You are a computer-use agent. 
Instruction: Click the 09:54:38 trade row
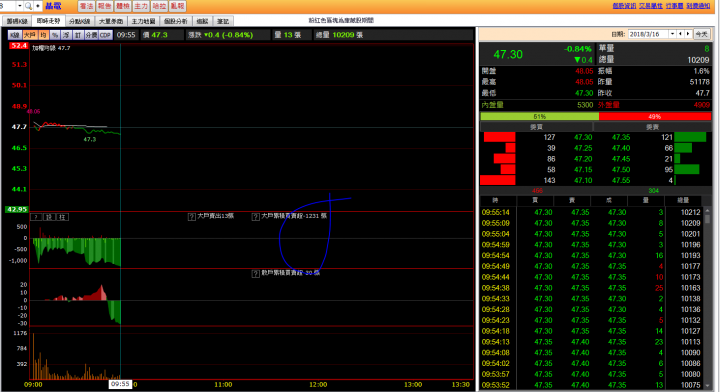pyautogui.click(x=591, y=288)
